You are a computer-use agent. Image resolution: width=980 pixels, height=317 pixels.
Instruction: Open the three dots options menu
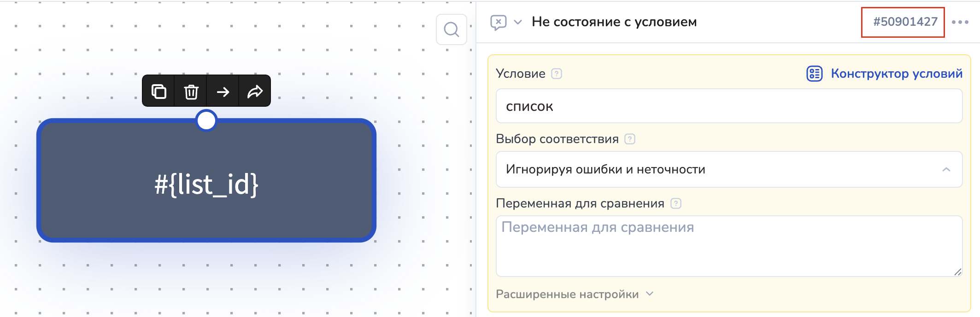point(960,22)
